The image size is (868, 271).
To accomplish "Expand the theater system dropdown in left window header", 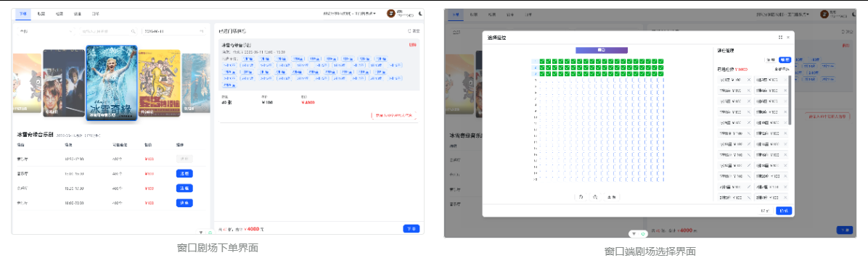I will 350,13.
